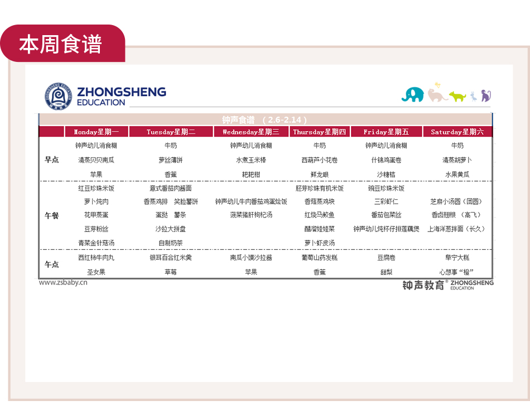Click the small light blue animal icon

[x=473, y=96]
